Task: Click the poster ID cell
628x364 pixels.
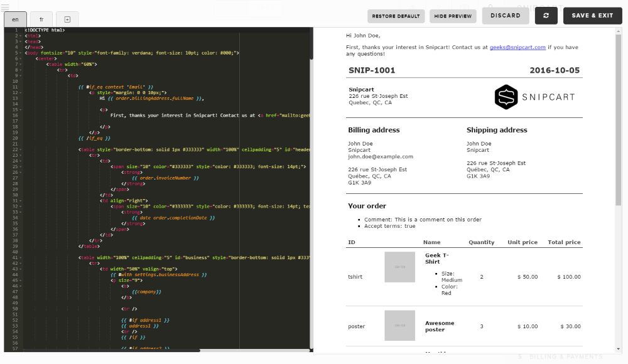Action: (357, 326)
